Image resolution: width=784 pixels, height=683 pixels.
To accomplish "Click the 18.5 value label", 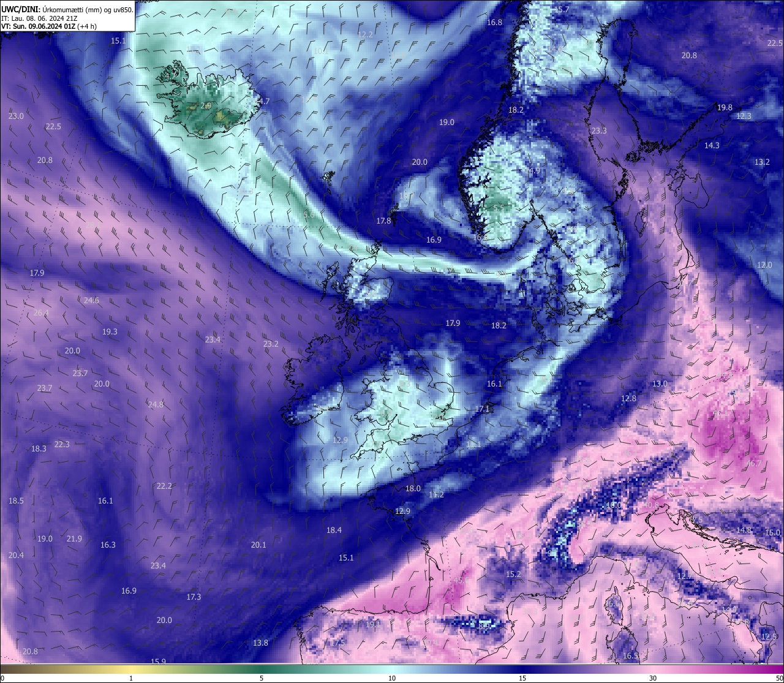I will click(x=16, y=500).
